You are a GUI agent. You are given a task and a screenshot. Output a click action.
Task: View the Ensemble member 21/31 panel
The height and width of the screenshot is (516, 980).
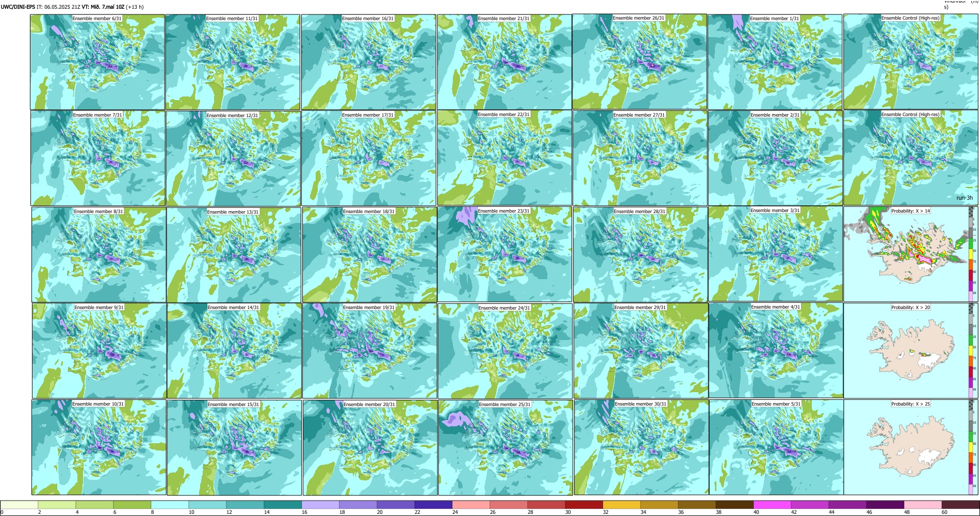coord(504,62)
